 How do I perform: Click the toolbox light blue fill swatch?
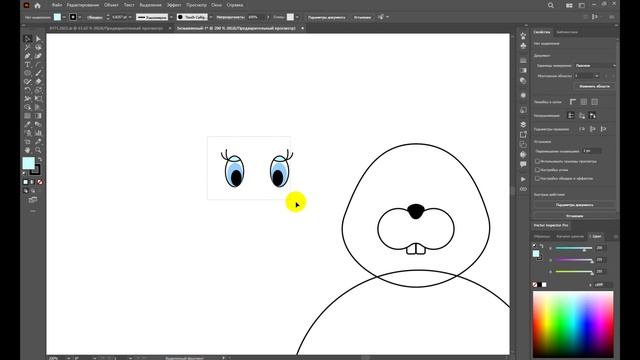pos(28,163)
